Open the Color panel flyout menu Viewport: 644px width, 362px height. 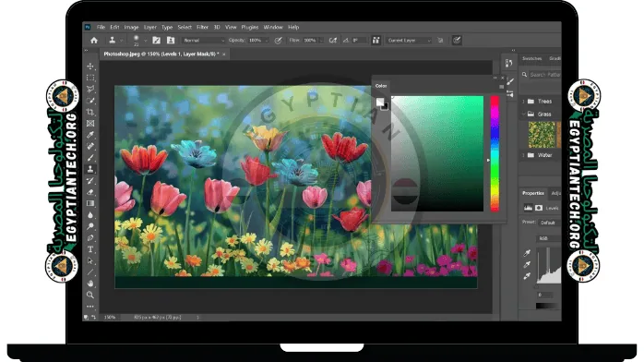(502, 87)
